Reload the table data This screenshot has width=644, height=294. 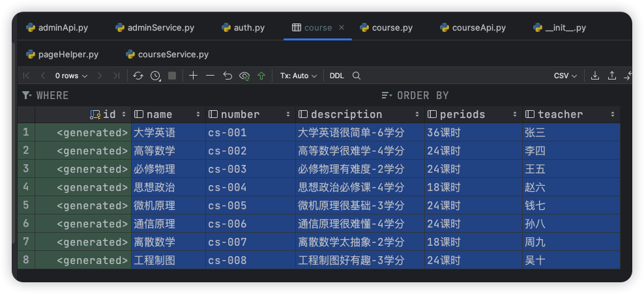tap(138, 76)
